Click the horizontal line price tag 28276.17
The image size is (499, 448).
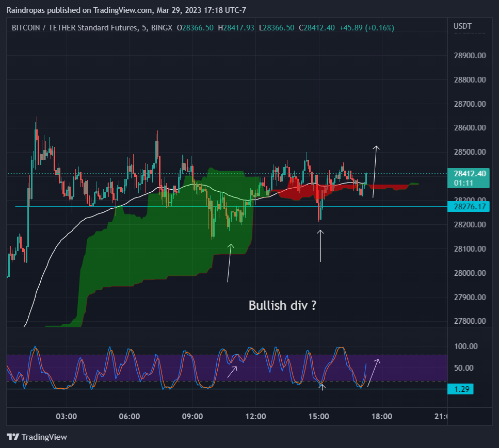(x=469, y=207)
